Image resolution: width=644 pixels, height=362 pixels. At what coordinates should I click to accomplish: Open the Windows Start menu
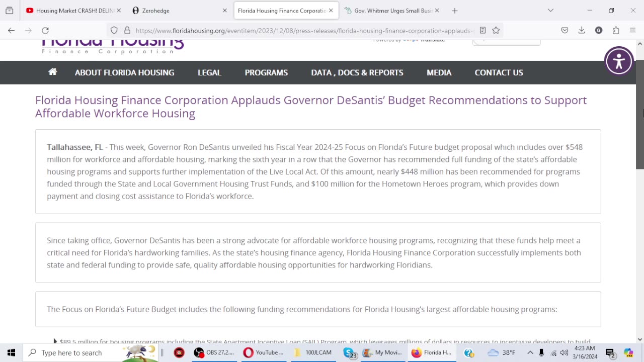pyautogui.click(x=11, y=352)
